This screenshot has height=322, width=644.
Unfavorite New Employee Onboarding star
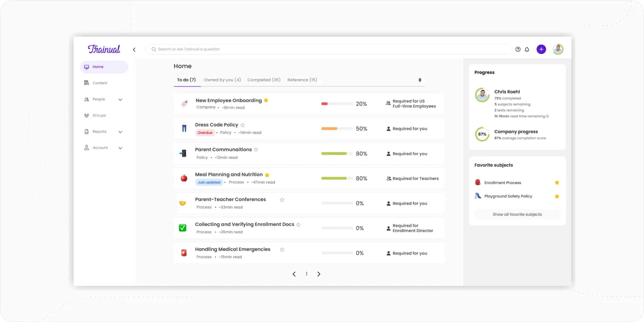pyautogui.click(x=266, y=100)
